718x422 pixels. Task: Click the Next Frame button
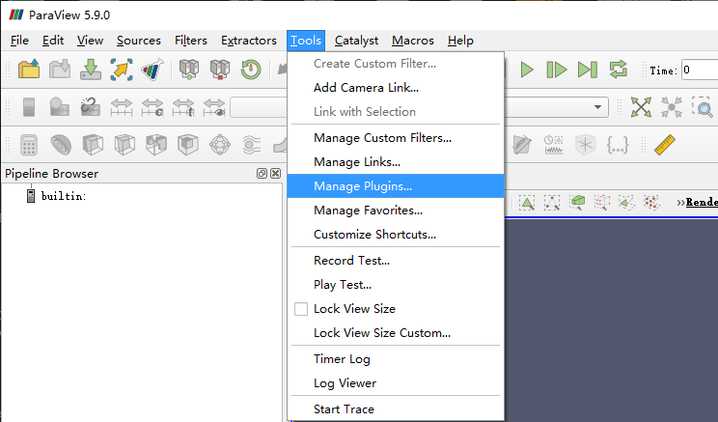[556, 70]
